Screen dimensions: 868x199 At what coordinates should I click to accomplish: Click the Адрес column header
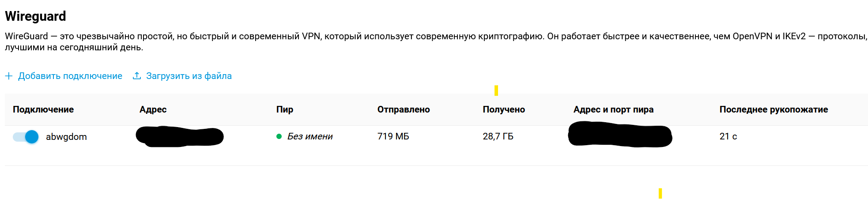coord(153,109)
